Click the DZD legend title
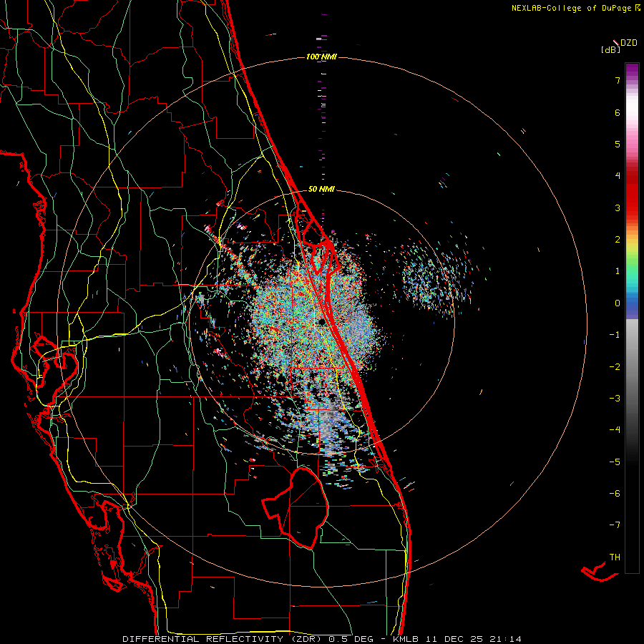Viewport: 644px width, 644px height. coord(629,43)
